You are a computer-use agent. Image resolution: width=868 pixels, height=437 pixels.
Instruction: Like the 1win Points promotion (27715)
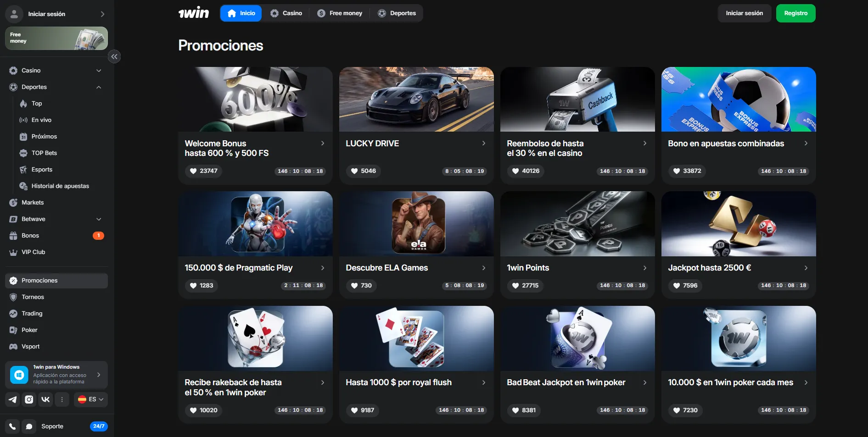(525, 286)
